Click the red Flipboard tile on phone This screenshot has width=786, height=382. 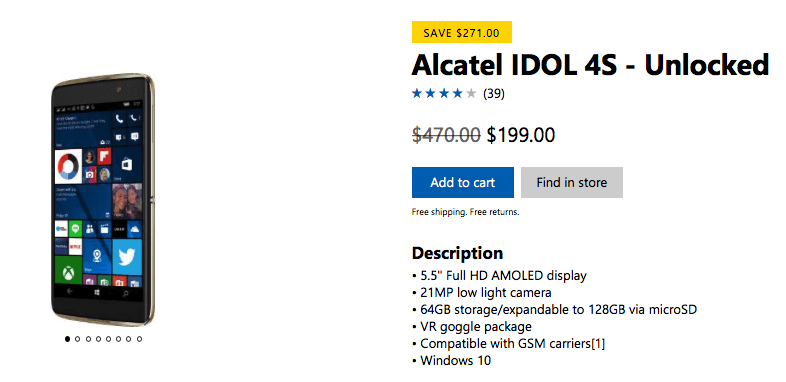104,156
